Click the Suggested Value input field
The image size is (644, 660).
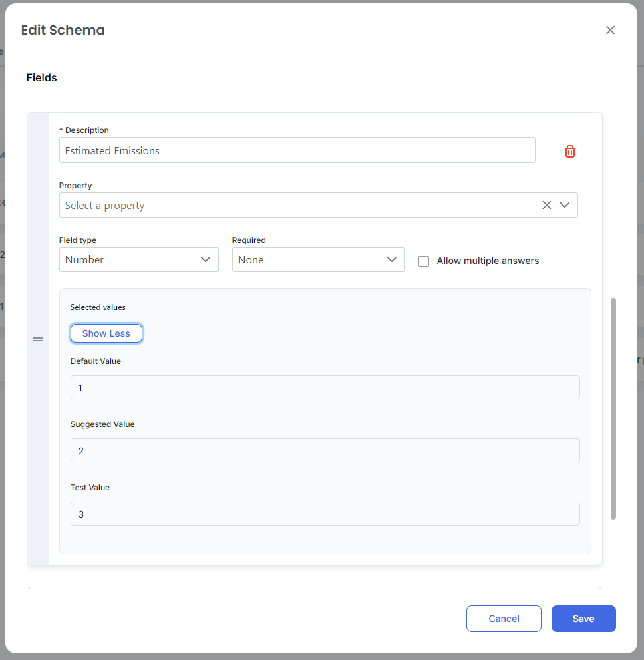325,450
